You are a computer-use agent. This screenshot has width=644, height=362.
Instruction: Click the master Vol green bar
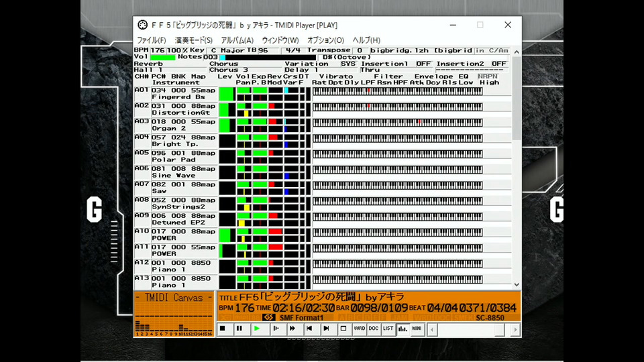pos(162,58)
